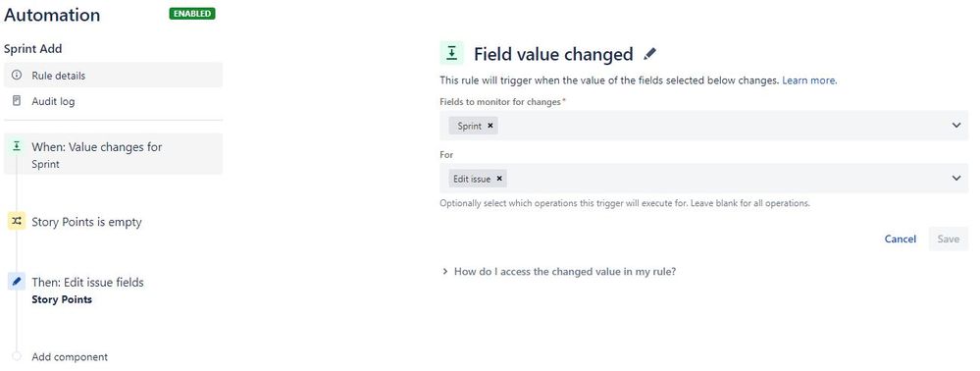980x371 pixels.
Task: Click the large Field value changed trigger icon
Action: click(x=452, y=53)
